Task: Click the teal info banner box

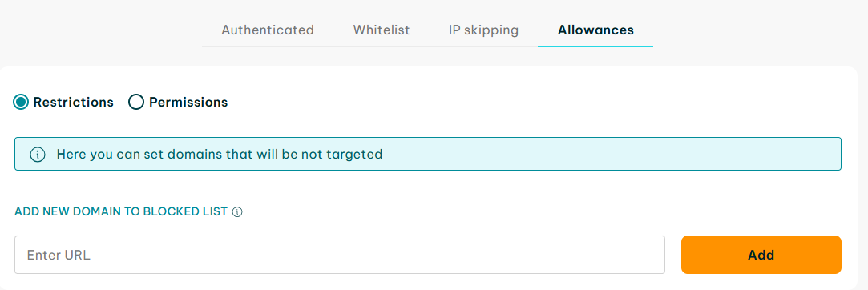Action: [428, 154]
